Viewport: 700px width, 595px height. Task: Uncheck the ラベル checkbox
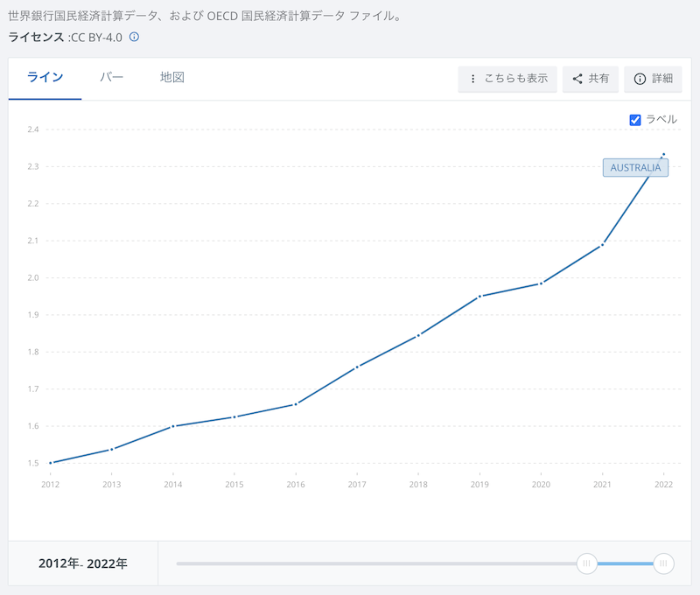tap(635, 120)
